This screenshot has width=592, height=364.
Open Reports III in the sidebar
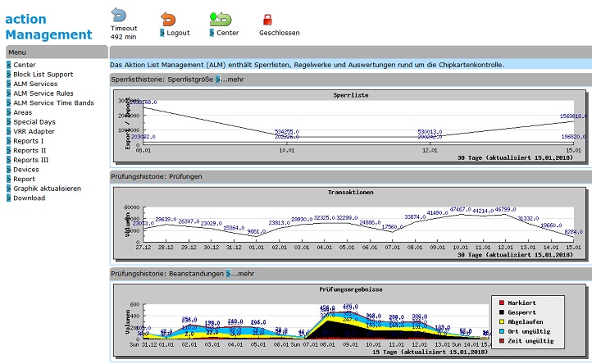30,160
